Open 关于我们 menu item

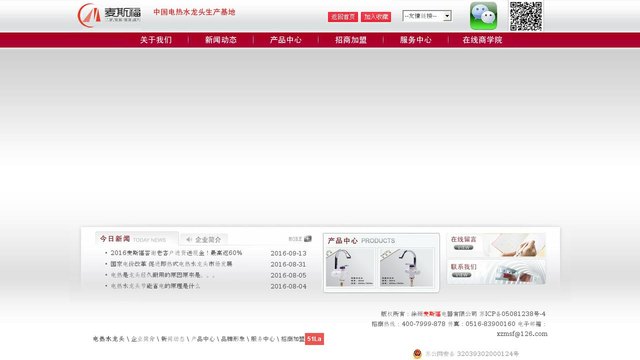[156, 40]
